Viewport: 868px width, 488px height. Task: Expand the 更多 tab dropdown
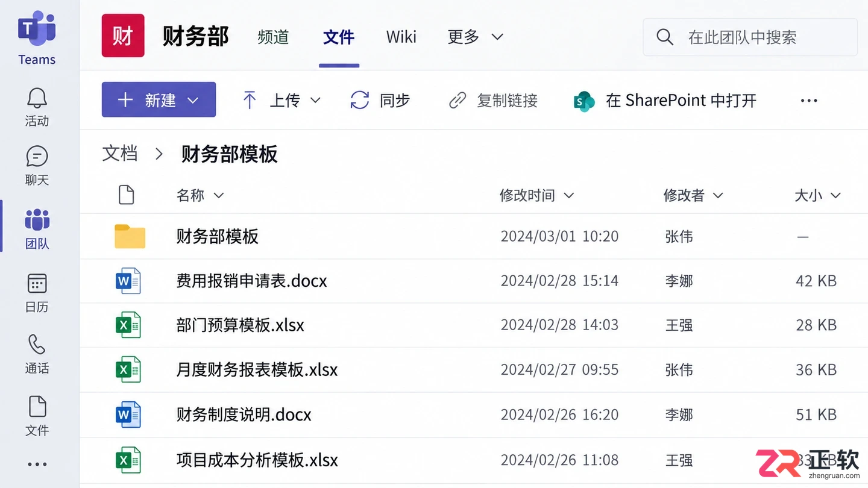(x=497, y=37)
